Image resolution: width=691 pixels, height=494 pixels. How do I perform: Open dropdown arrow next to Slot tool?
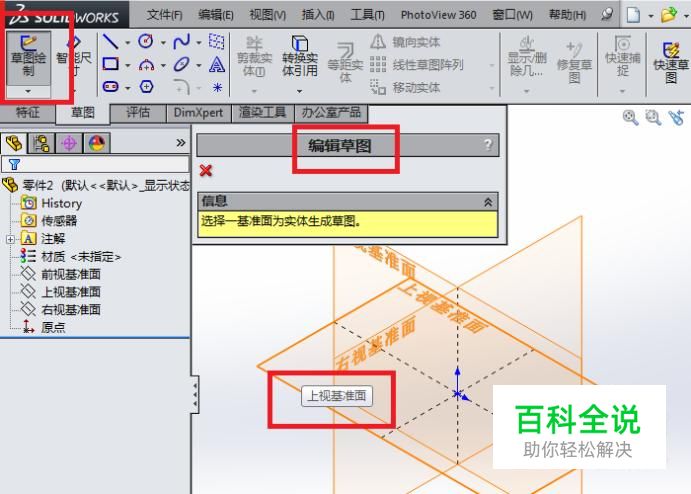[x=127, y=88]
